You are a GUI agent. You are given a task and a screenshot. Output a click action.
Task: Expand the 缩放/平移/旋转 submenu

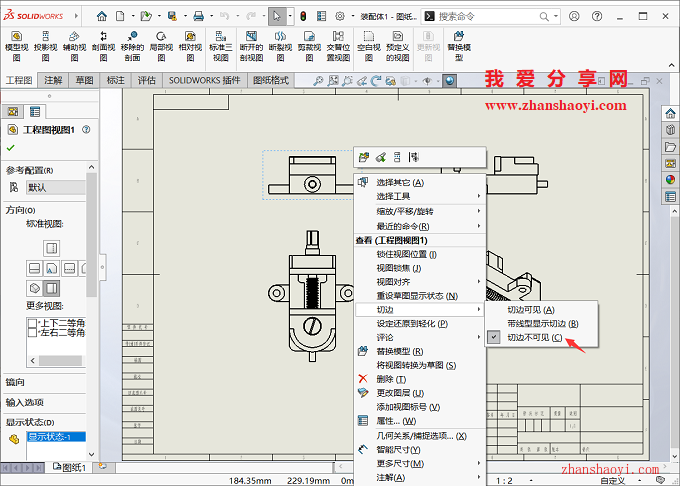420,211
